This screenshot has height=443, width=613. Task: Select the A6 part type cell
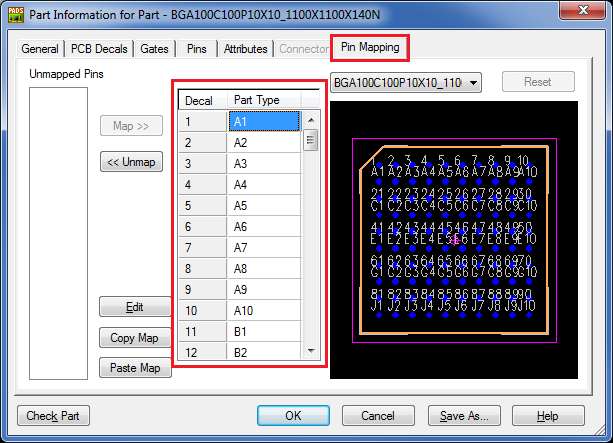click(x=264, y=227)
